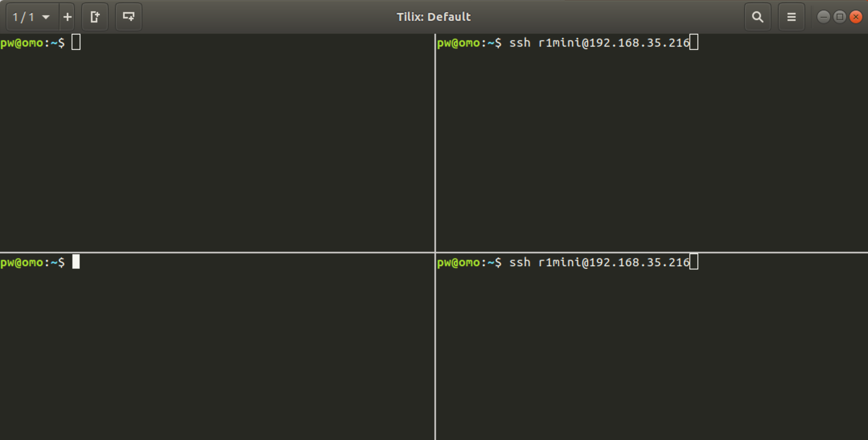Click the plus button to add session
868x440 pixels.
click(x=68, y=17)
